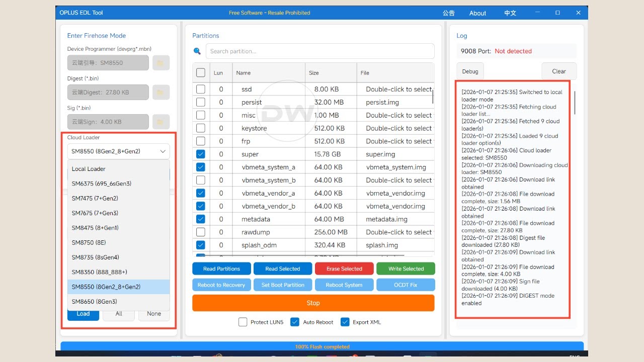Choose SM8350 (888_888+) loader option
The image size is (644, 362).
point(119,272)
